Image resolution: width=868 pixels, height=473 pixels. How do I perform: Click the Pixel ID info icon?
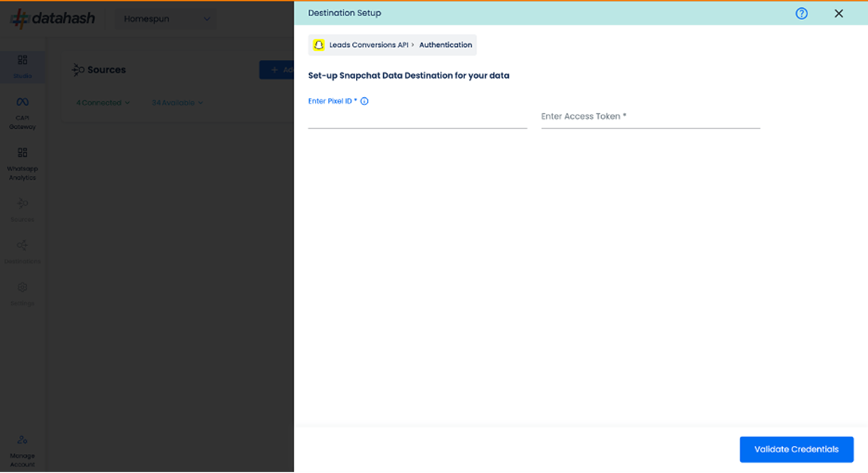[364, 101]
